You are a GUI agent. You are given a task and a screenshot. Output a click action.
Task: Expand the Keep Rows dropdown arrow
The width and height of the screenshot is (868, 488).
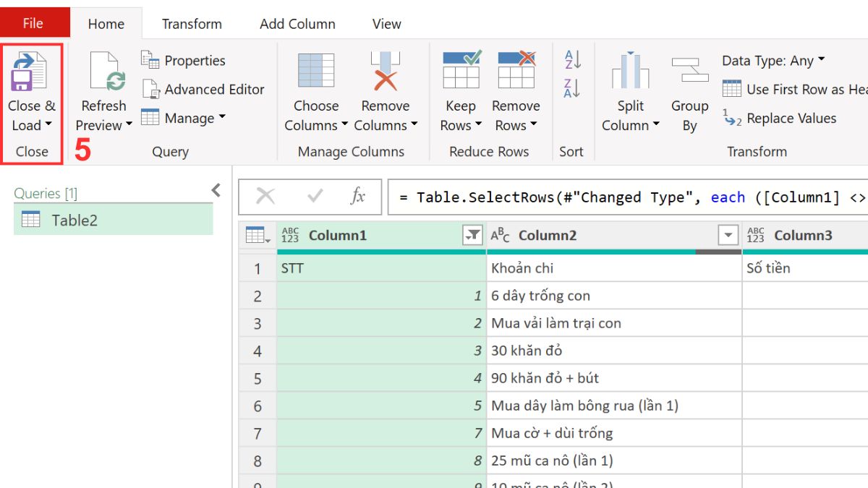(x=478, y=124)
